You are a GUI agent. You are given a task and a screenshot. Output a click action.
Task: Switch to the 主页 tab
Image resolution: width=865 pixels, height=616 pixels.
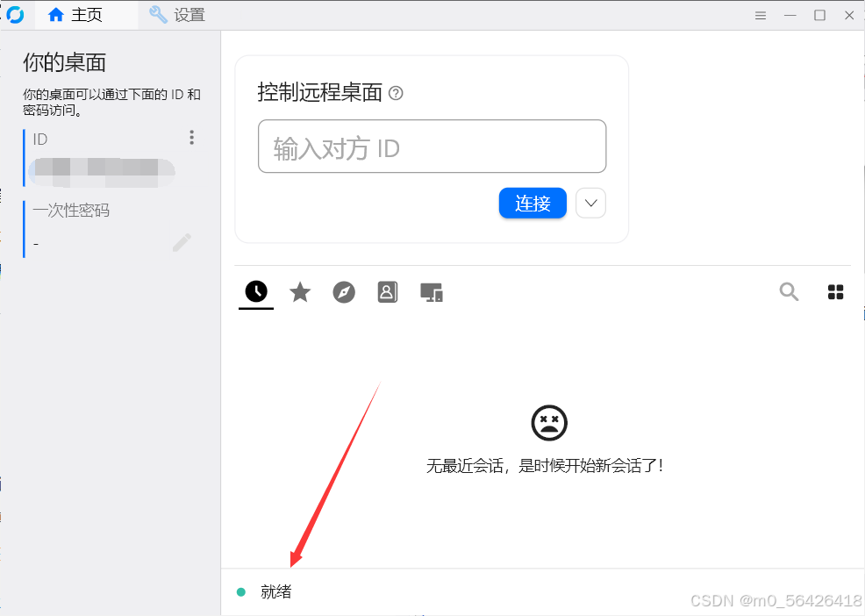tap(75, 15)
